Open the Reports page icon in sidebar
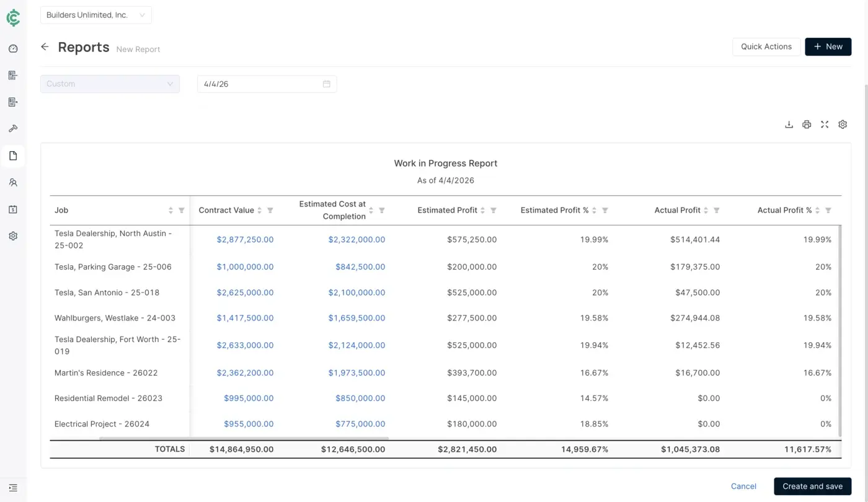Viewport: 868px width, 502px height. (x=13, y=156)
